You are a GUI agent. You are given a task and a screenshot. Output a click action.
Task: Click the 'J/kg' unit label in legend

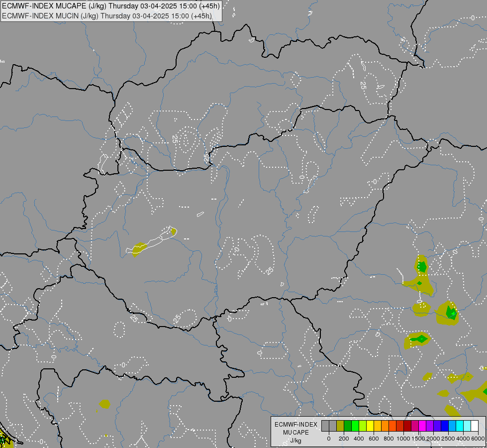pos(295,441)
